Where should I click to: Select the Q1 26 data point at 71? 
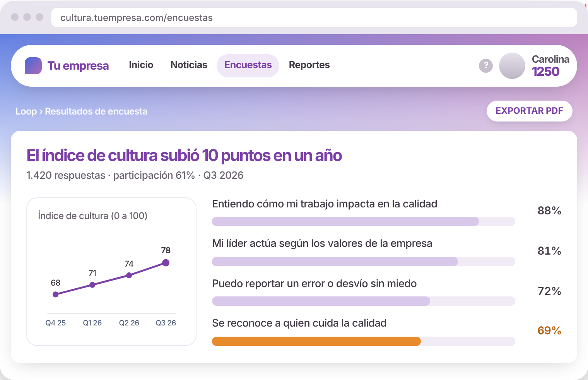click(92, 285)
